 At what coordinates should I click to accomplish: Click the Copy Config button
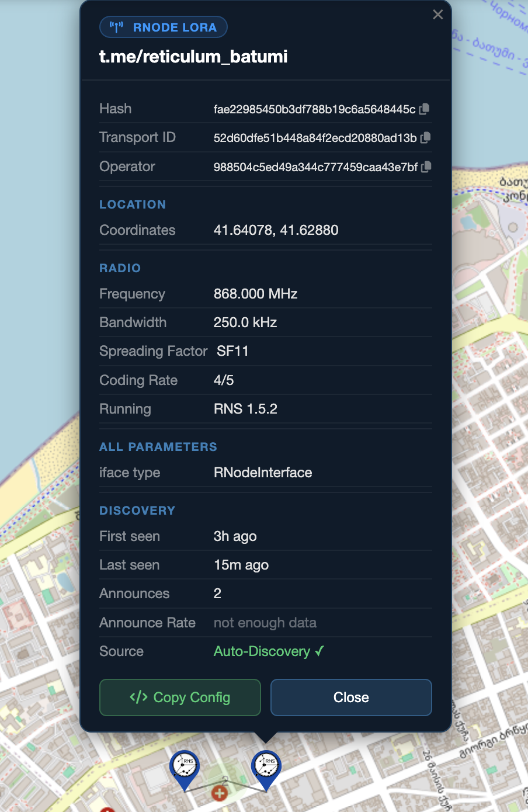180,697
